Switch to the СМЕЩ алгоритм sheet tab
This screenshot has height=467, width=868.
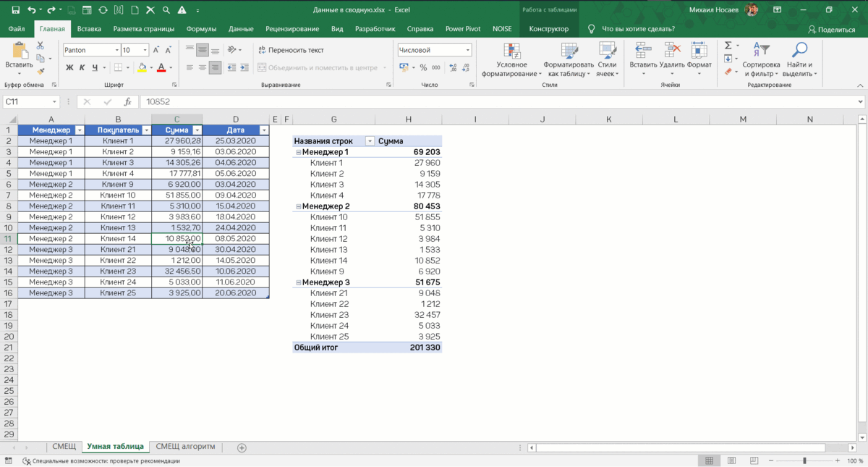(x=186, y=447)
